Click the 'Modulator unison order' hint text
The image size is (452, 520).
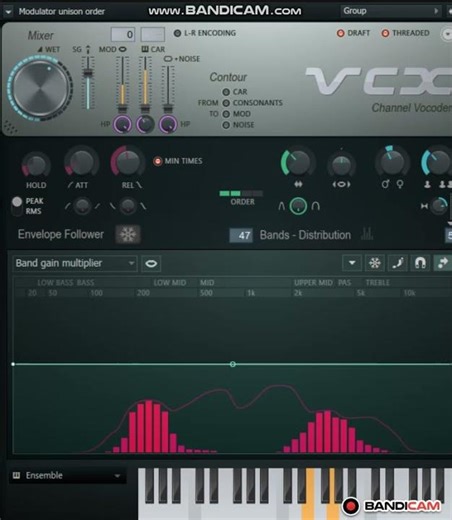click(x=61, y=12)
